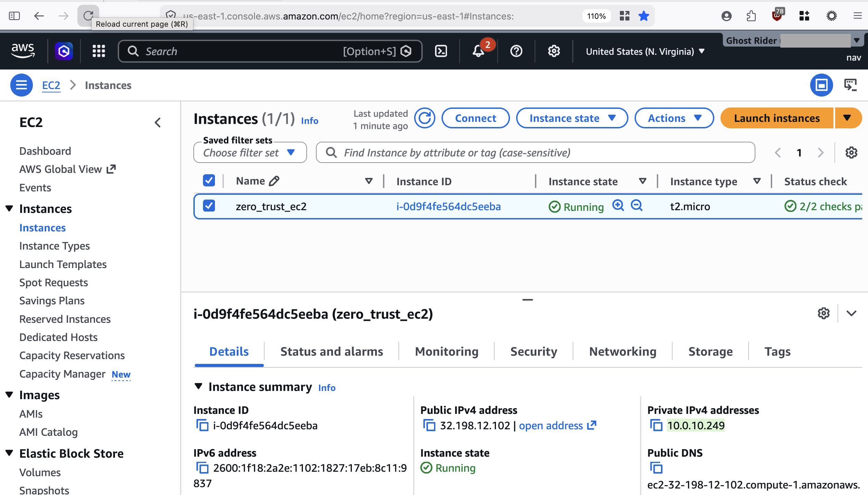The height and width of the screenshot is (495, 868).
Task: Click the AWS console Search box
Action: click(270, 51)
